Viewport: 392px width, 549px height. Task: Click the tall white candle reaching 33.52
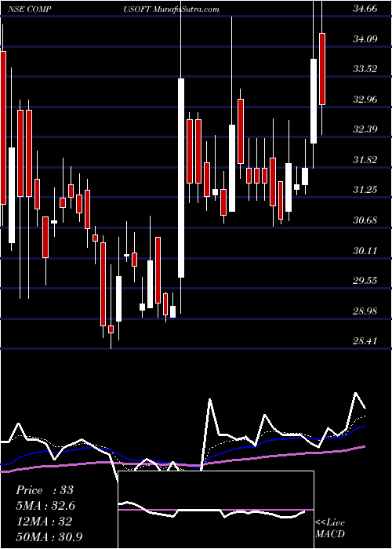pyautogui.click(x=181, y=178)
